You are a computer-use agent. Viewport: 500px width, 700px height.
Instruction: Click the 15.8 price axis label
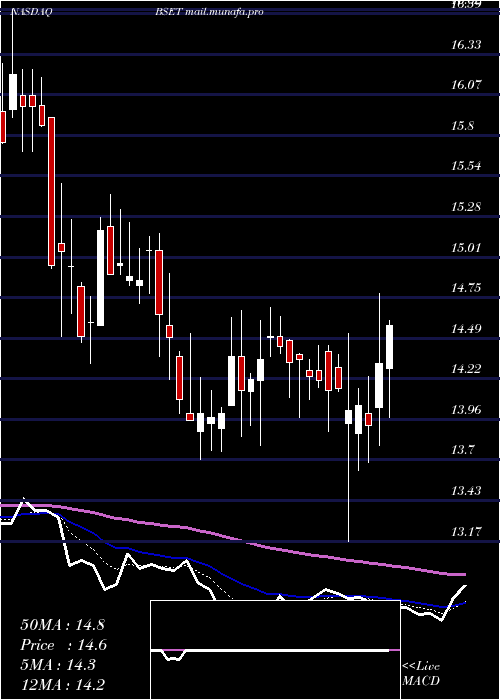(x=462, y=126)
